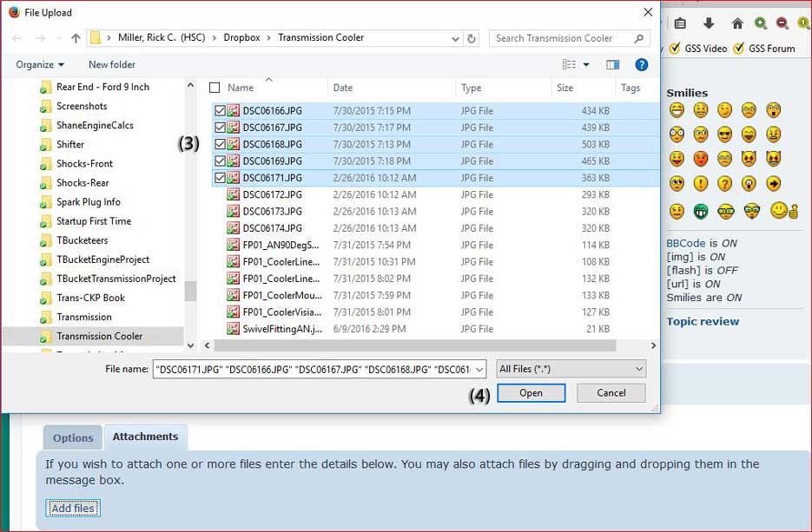Viewport: 812px width, 532px height.
Task: Open the Transmission folder in tree
Action: pos(84,317)
